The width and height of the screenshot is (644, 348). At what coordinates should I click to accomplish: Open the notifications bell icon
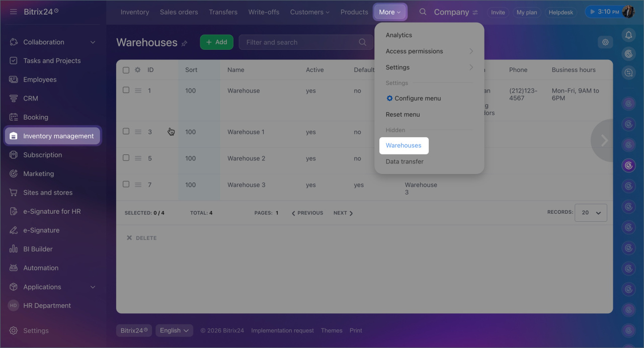[x=628, y=35]
